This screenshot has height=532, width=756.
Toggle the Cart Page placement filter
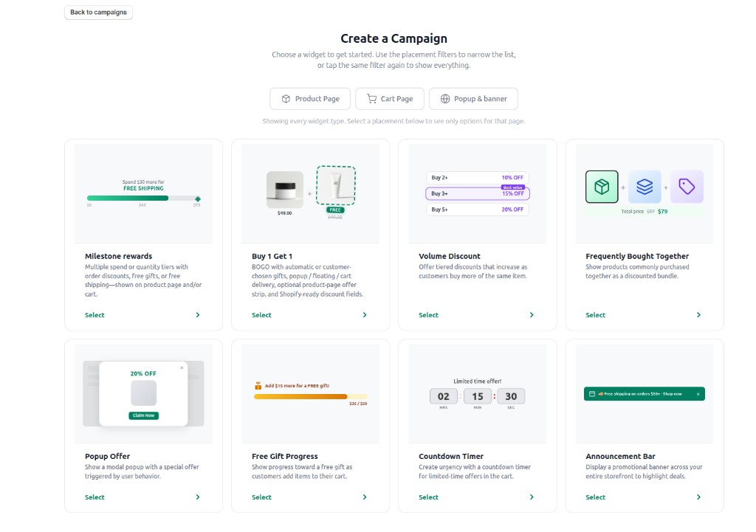pos(389,98)
